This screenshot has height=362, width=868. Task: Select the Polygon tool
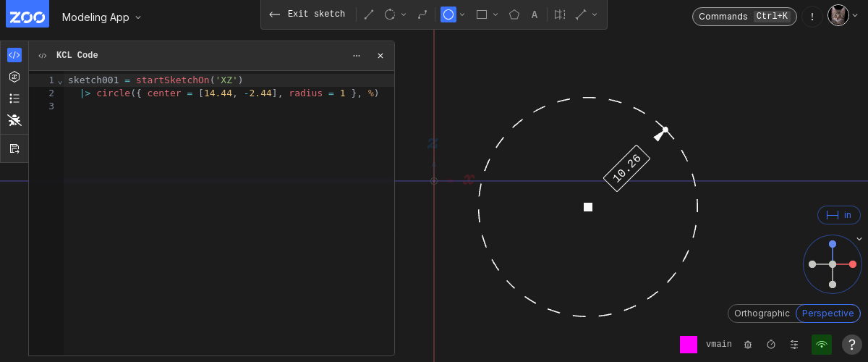[x=514, y=14]
